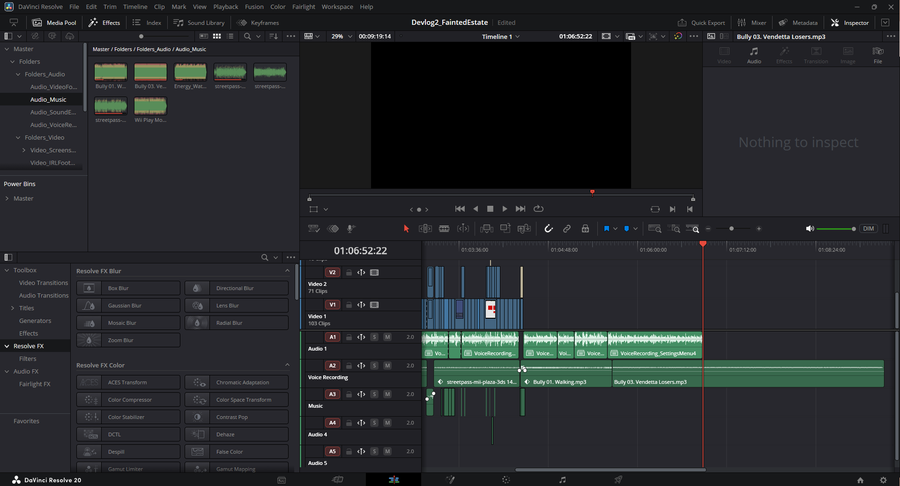
Task: Switch to the Audio inspector tab
Action: click(754, 56)
